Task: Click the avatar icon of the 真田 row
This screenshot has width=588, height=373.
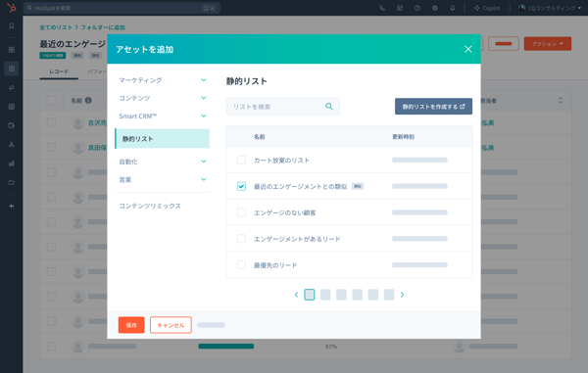Action: [78, 148]
